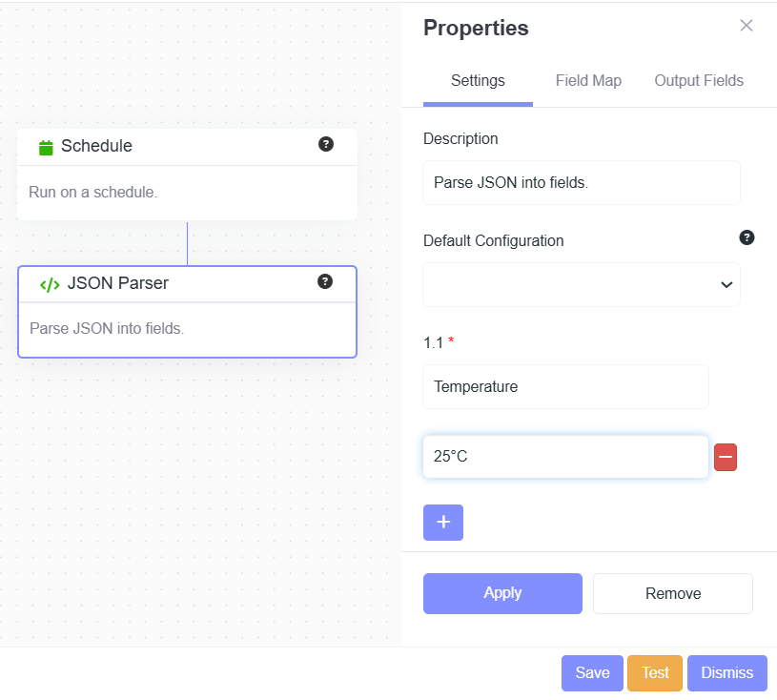Save the workflow

[592, 673]
